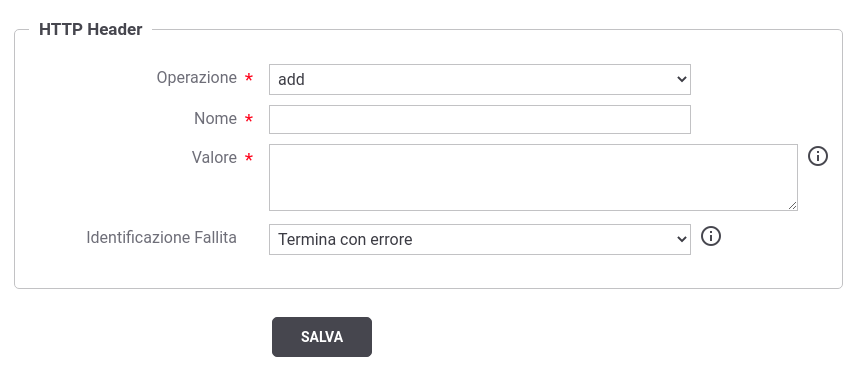Click the resize grip of Valore textarea
The height and width of the screenshot is (365, 856).
pos(792,205)
